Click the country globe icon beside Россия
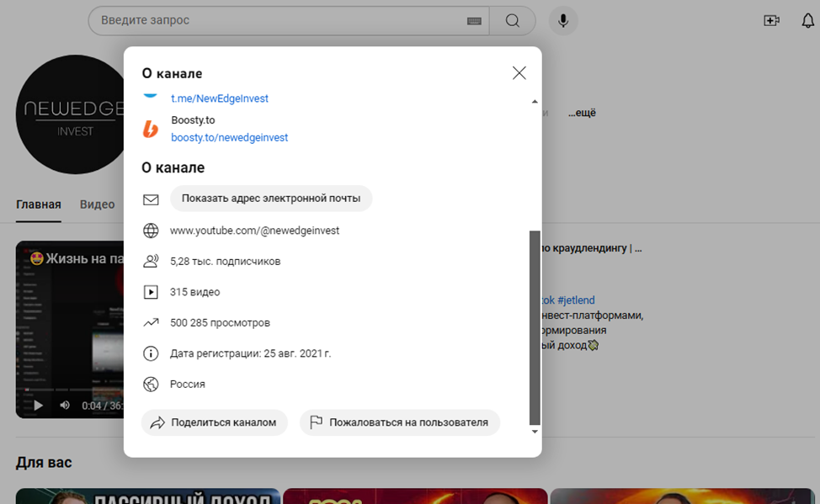The image size is (820, 504). click(151, 385)
